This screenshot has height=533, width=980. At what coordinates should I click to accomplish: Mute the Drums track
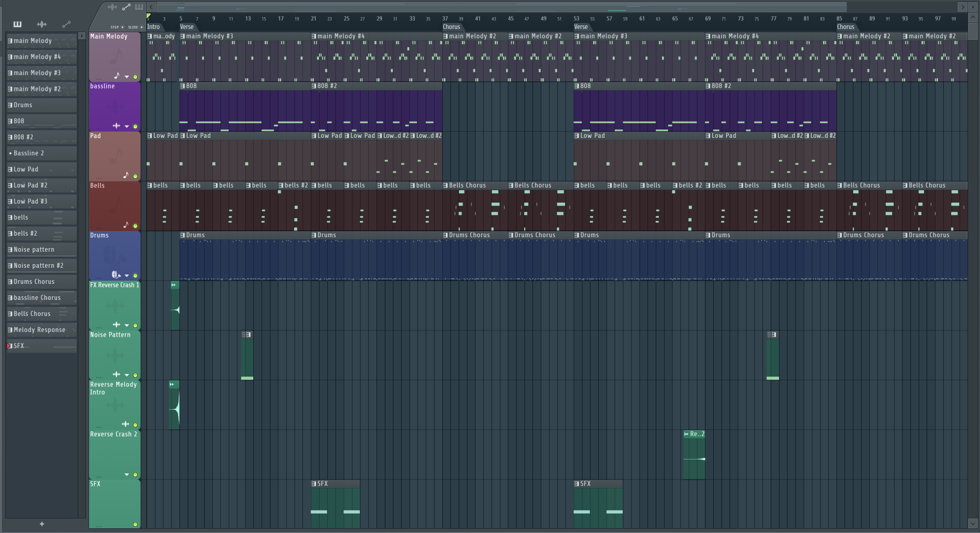135,276
